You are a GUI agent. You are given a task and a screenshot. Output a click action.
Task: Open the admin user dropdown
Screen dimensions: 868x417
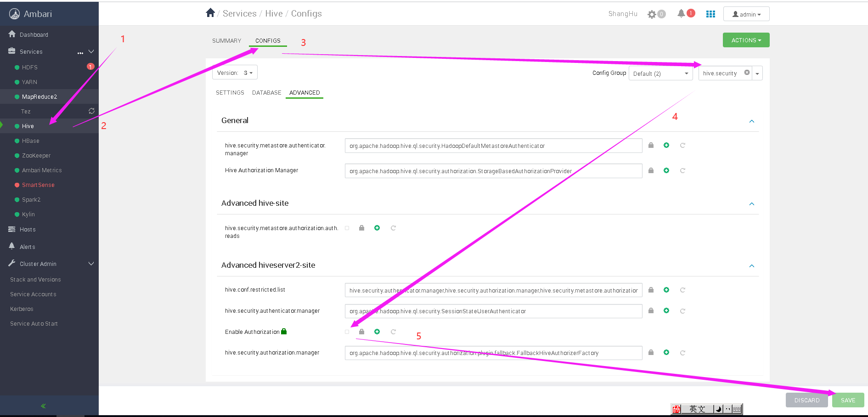pos(746,14)
